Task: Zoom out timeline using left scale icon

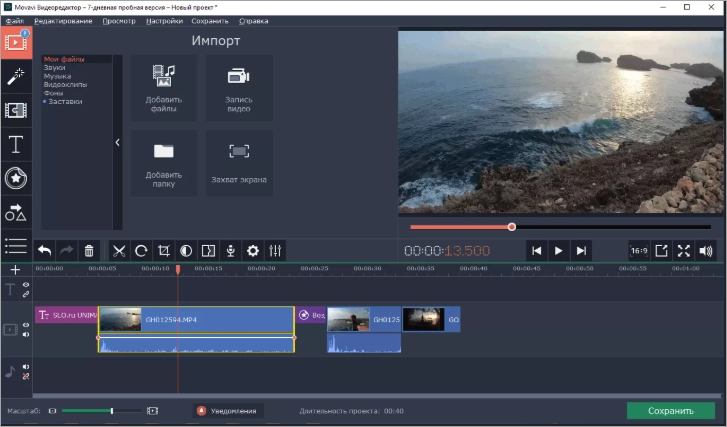Action: pos(52,411)
